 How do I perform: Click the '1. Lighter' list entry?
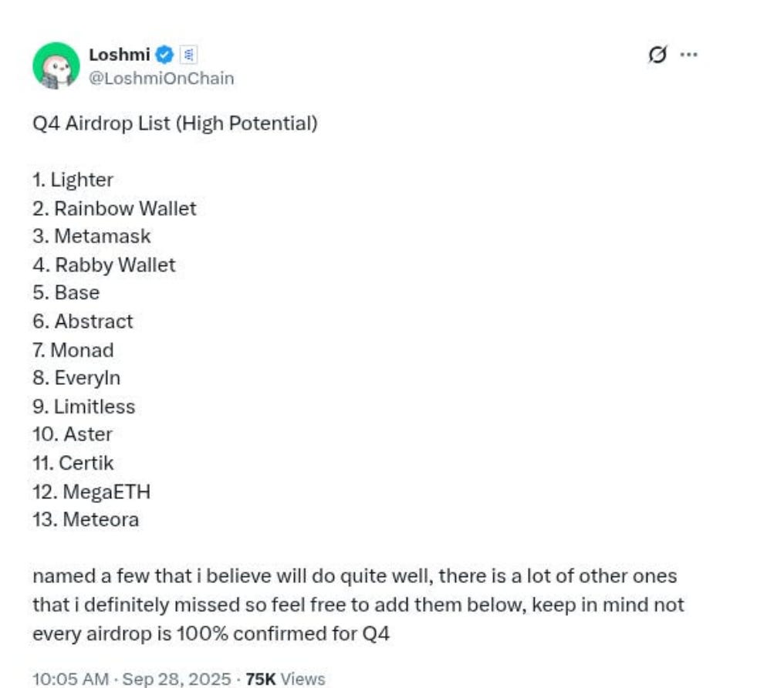click(x=73, y=180)
